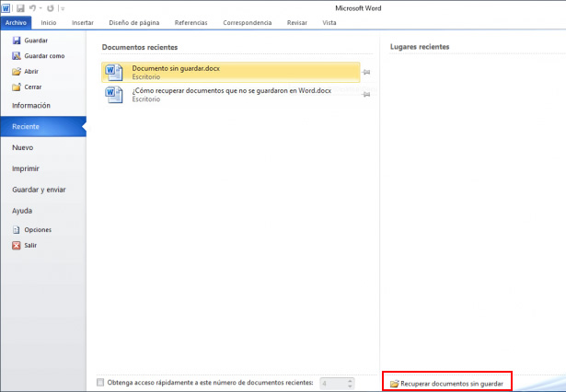Click the Undo arrow in quick access toolbar
566x392 pixels.
pos(32,8)
